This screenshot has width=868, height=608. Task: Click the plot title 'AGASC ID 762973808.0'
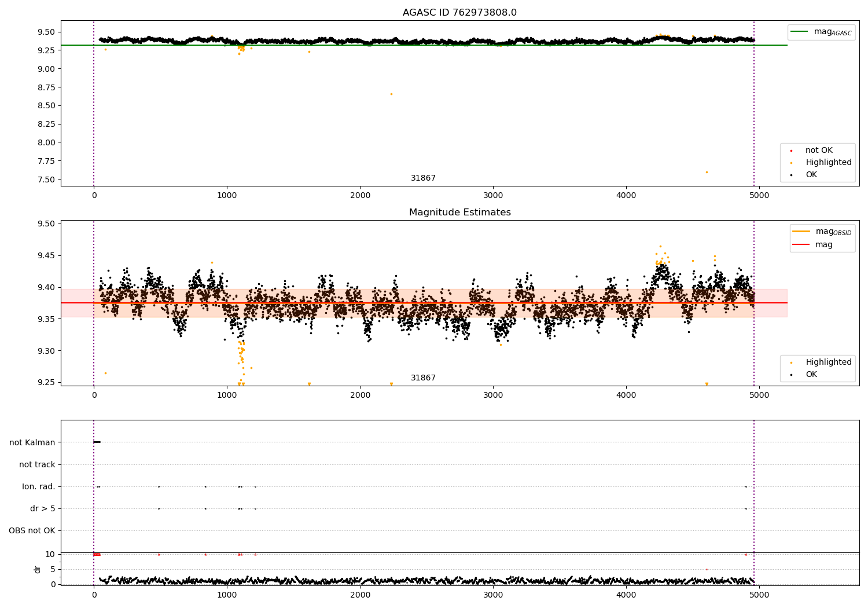pos(459,13)
